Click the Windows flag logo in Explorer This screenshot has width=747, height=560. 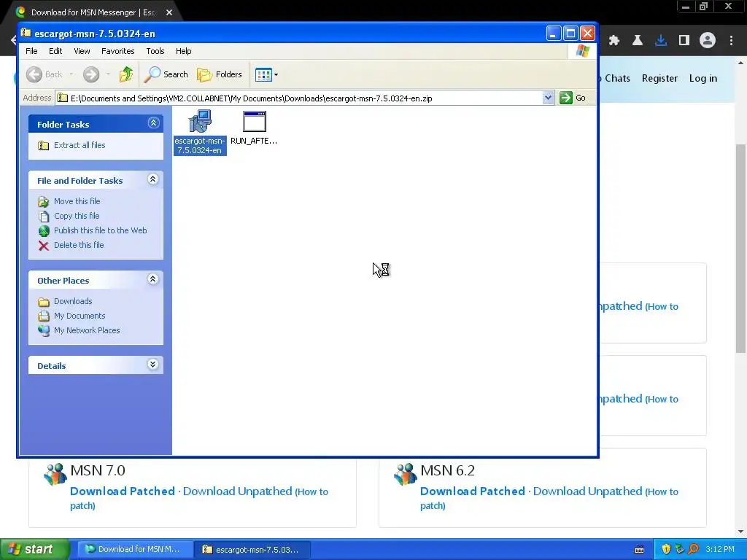point(582,51)
